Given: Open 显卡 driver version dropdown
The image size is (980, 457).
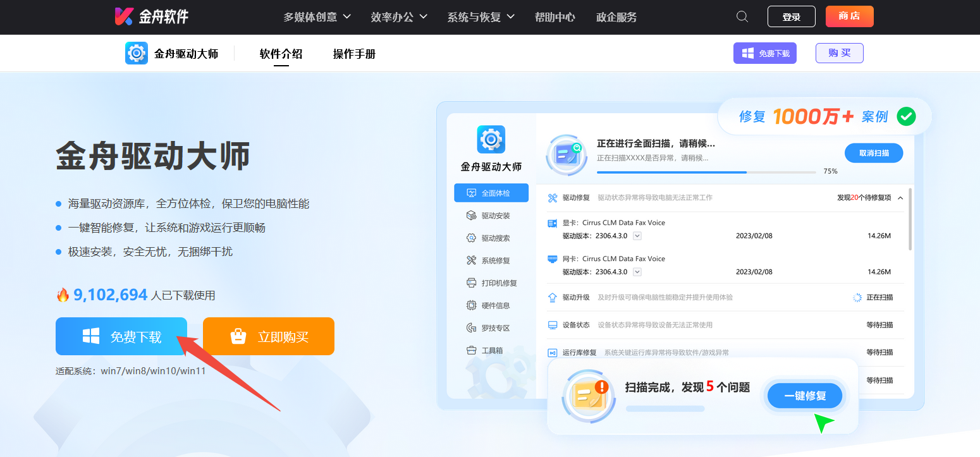Looking at the screenshot, I should pyautogui.click(x=637, y=236).
